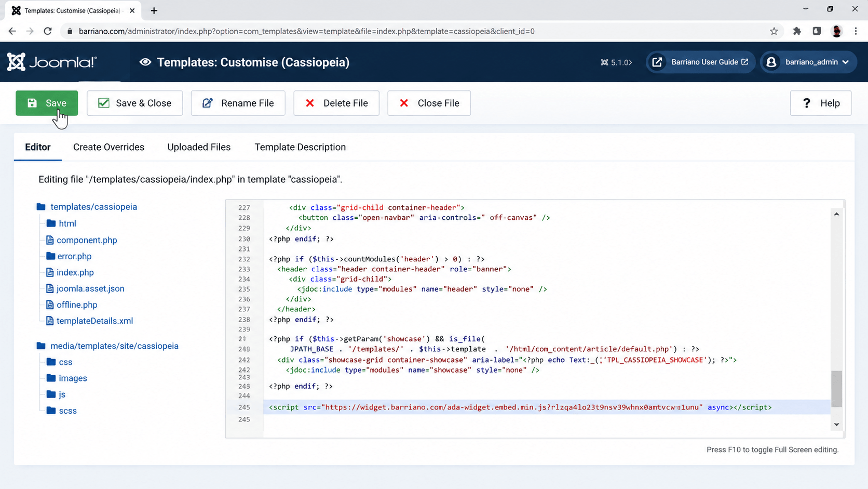Viewport: 868px width, 489px height.
Task: Open the Barriano User Guide link
Action: click(700, 62)
